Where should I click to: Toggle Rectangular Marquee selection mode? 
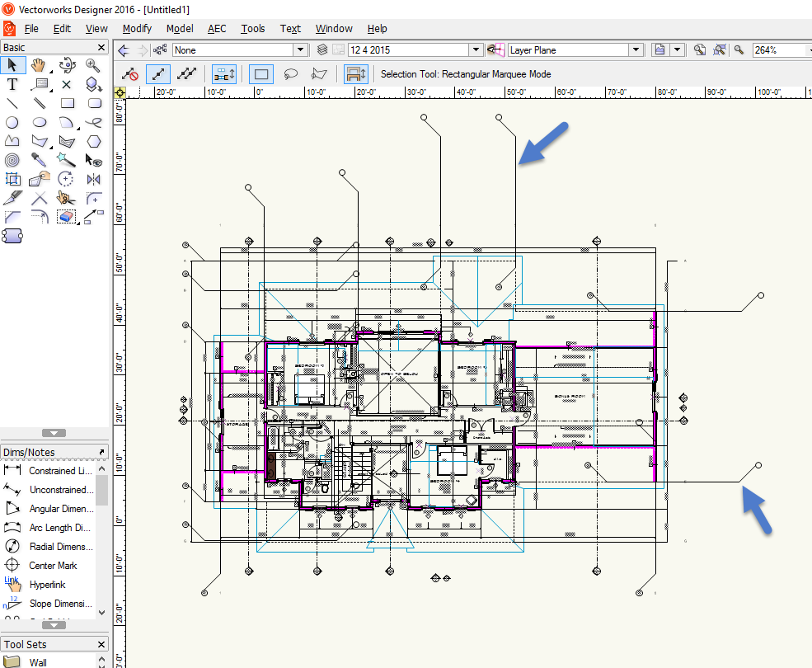coord(261,74)
